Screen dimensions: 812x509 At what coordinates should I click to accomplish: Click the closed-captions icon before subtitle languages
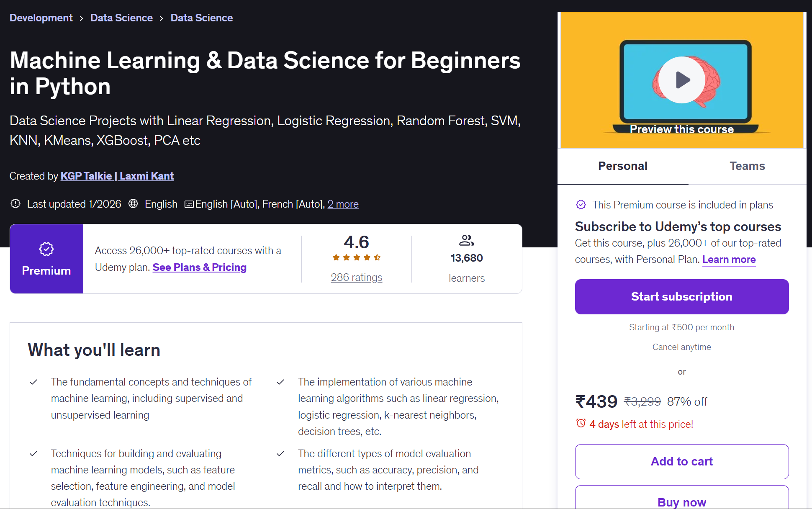189,204
